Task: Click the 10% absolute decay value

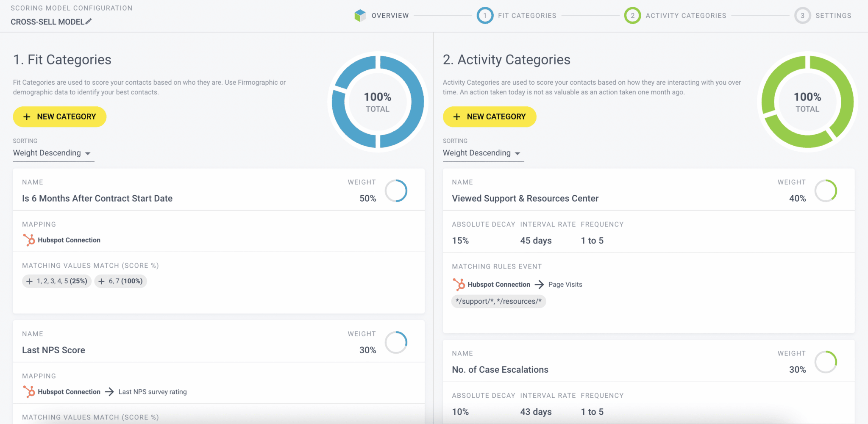Action: [460, 412]
